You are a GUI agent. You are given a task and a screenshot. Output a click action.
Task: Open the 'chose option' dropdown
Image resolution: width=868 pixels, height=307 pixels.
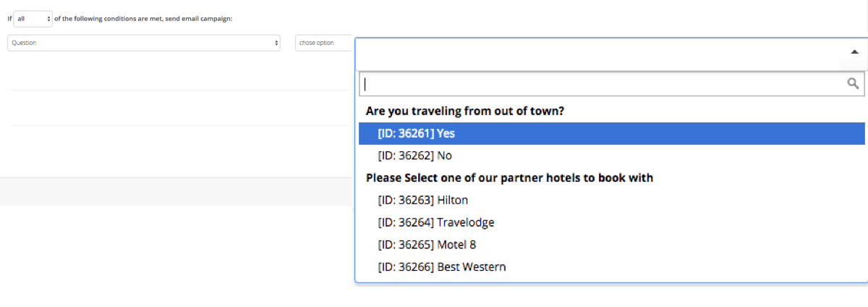click(323, 43)
